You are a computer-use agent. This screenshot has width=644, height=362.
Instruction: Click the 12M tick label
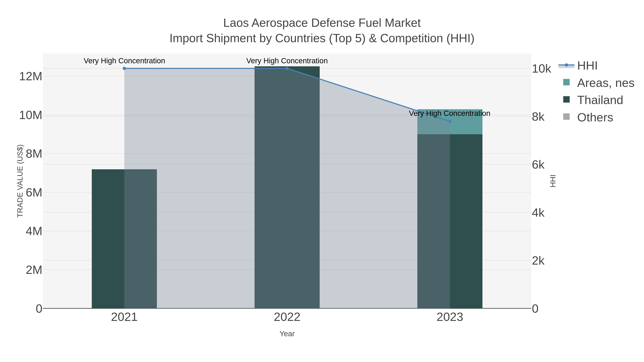pyautogui.click(x=30, y=76)
